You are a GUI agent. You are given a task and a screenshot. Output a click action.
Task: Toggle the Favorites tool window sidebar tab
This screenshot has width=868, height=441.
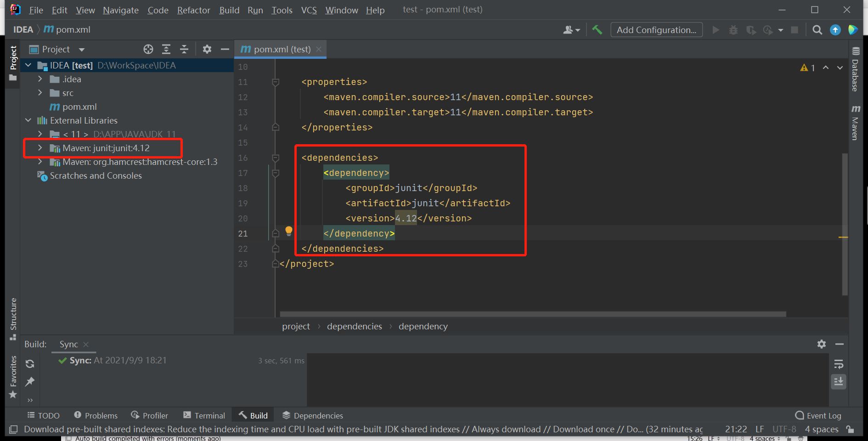click(x=13, y=377)
